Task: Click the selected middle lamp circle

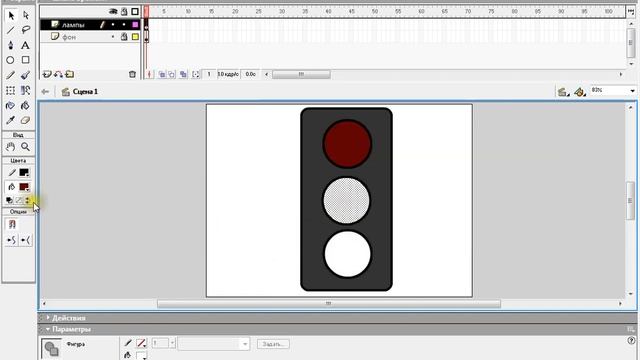Action: [346, 200]
